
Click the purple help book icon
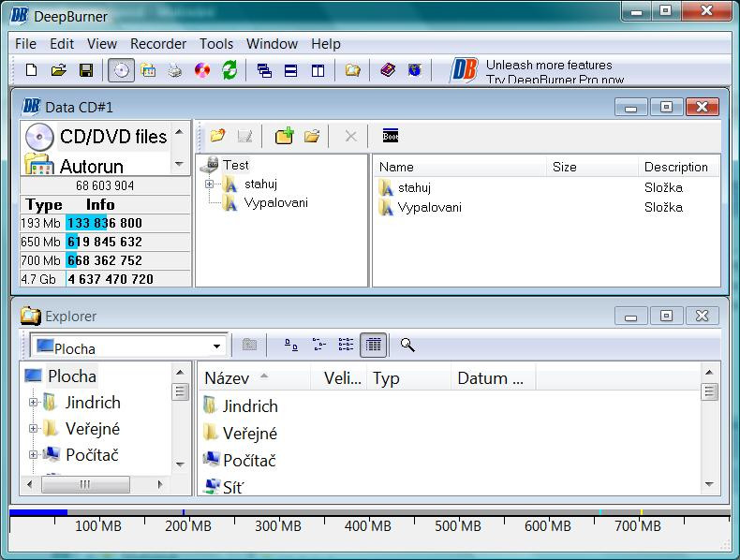388,70
